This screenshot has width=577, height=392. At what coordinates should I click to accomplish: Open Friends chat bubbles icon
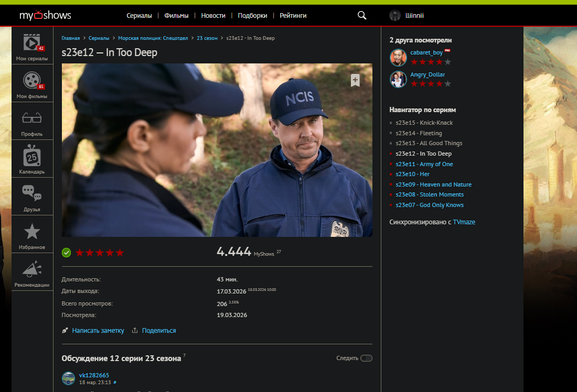coord(32,193)
